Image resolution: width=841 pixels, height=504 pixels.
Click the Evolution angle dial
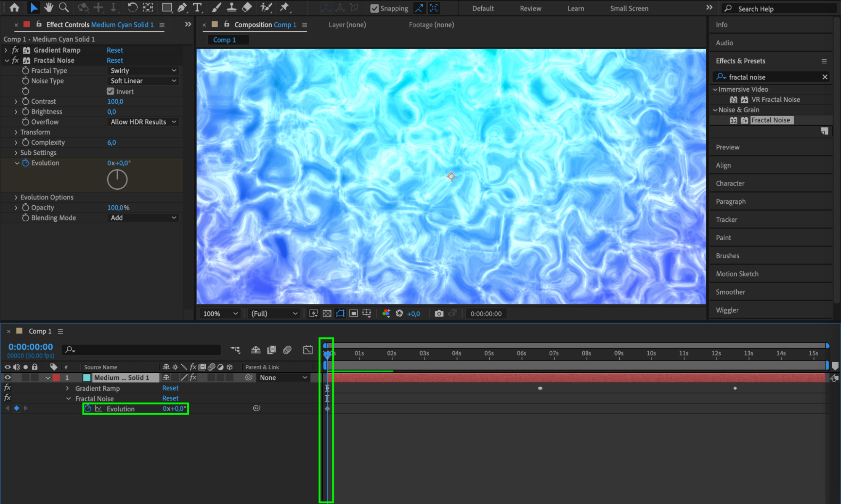click(x=117, y=180)
